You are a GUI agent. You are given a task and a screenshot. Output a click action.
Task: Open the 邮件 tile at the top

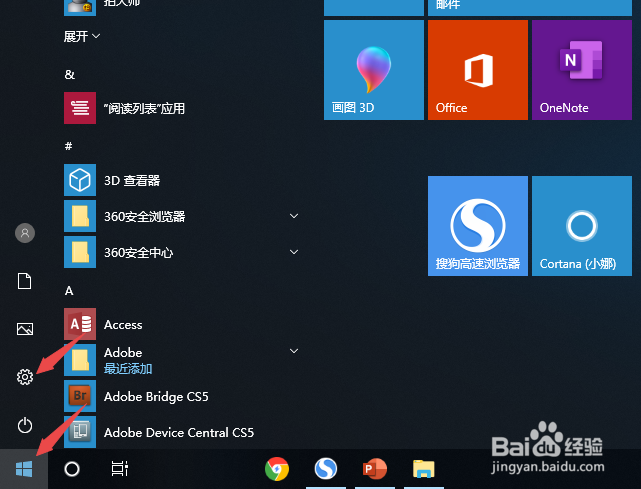(530, 7)
